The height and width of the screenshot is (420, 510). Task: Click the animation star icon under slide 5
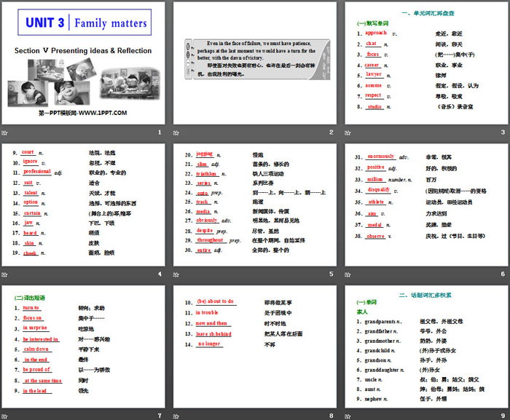[176, 274]
